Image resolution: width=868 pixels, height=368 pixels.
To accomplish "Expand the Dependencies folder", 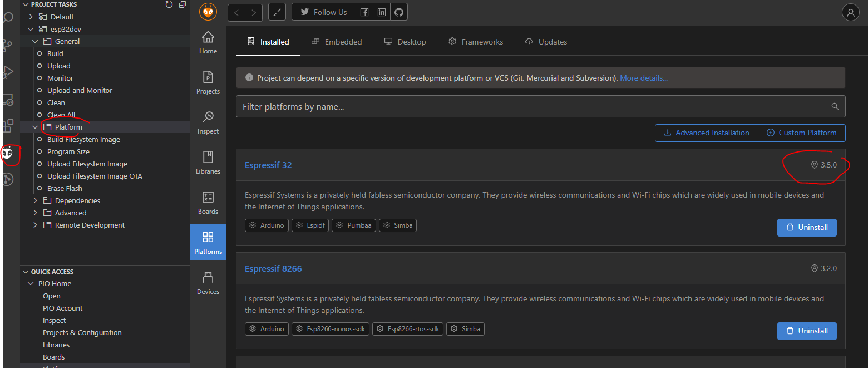I will coord(35,200).
